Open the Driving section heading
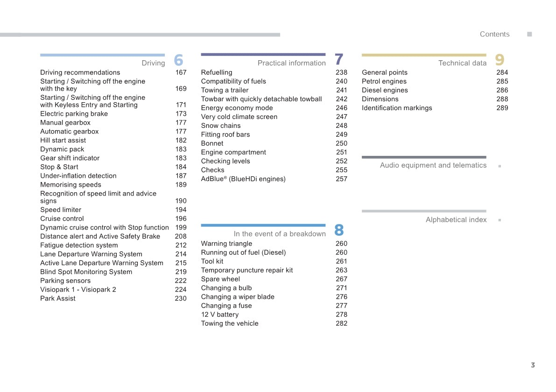The height and width of the screenshot is (392, 556). [x=153, y=63]
